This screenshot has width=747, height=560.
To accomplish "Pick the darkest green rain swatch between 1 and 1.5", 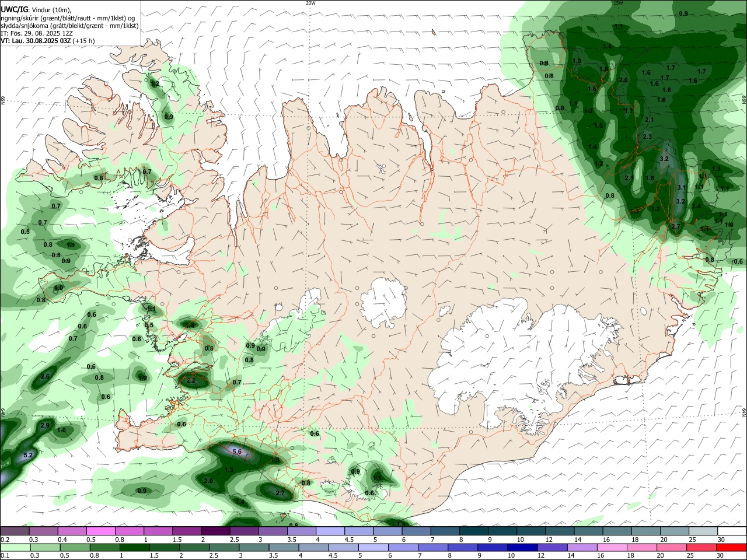I will (134, 547).
